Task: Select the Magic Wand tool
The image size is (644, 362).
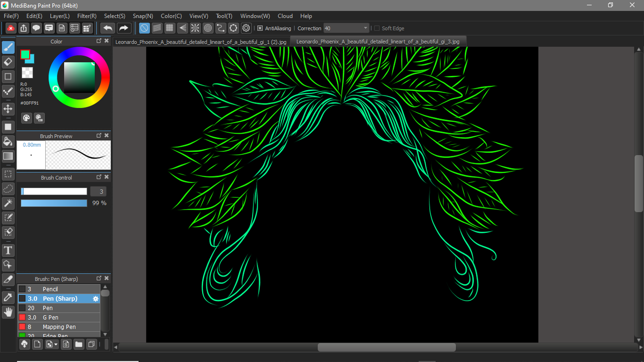Action: coord(8,203)
